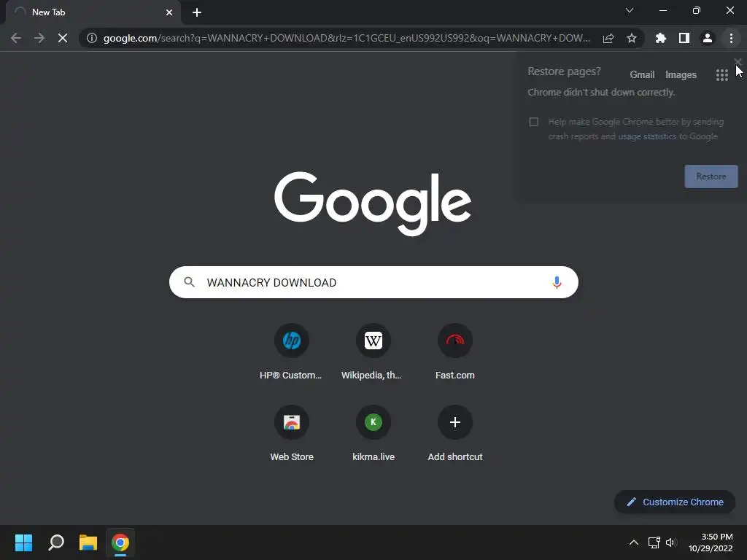Add a new shortcut tile
The height and width of the screenshot is (560, 747).
(x=455, y=434)
